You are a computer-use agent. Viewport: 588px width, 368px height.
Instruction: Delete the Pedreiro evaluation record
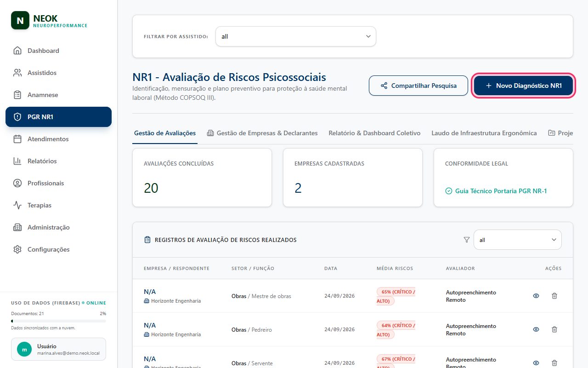pos(554,329)
